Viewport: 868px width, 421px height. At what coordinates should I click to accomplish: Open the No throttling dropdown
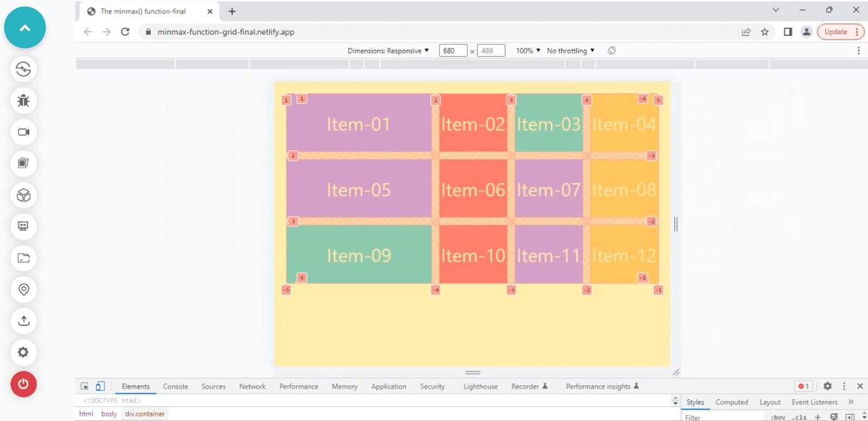(570, 50)
